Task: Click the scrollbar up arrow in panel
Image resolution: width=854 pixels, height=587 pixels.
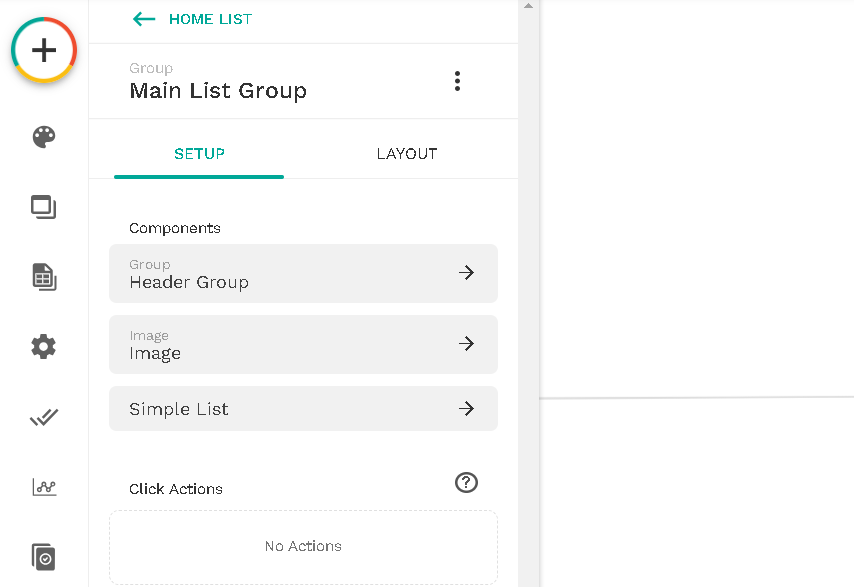Action: [528, 6]
